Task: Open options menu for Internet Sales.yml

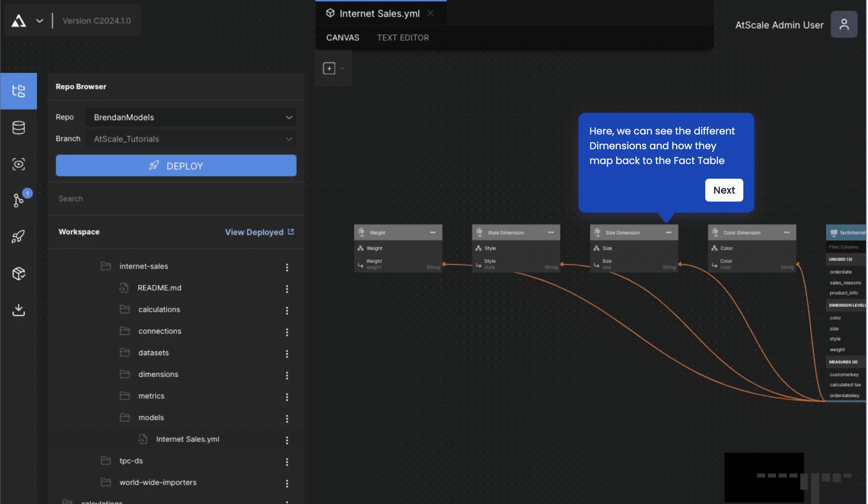Action: tap(287, 440)
